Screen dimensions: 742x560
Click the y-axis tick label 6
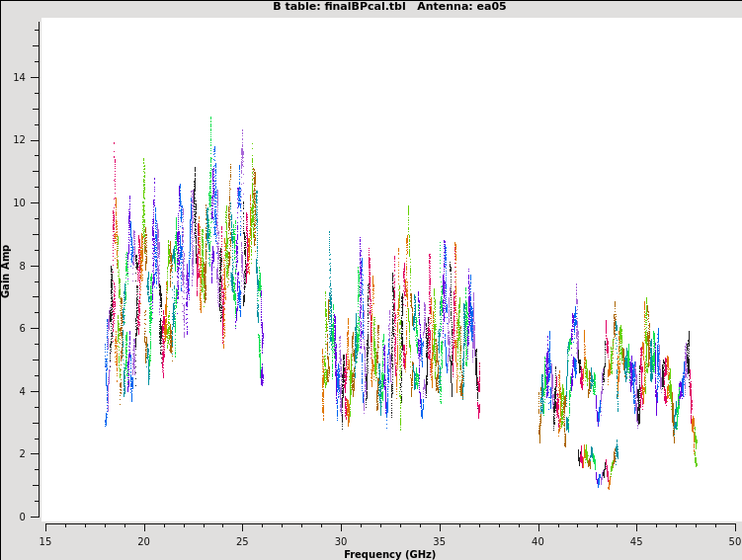point(24,329)
